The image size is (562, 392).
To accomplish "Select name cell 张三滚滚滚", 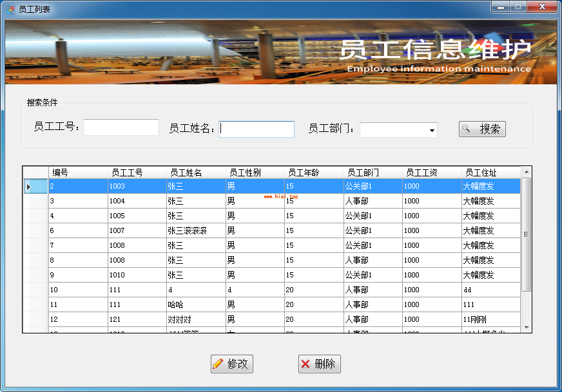I will [196, 230].
